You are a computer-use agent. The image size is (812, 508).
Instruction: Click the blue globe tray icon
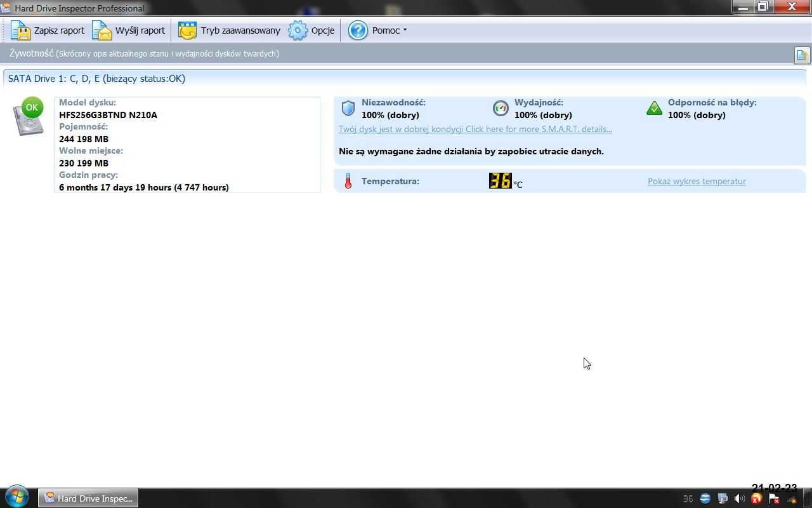coord(705,498)
